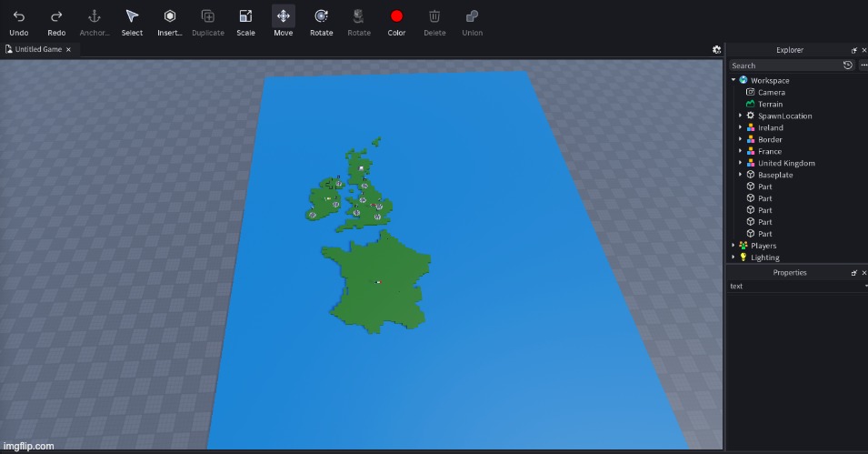Collapse the Workspace tree node
Viewport: 868px width, 454px height.
[733, 80]
